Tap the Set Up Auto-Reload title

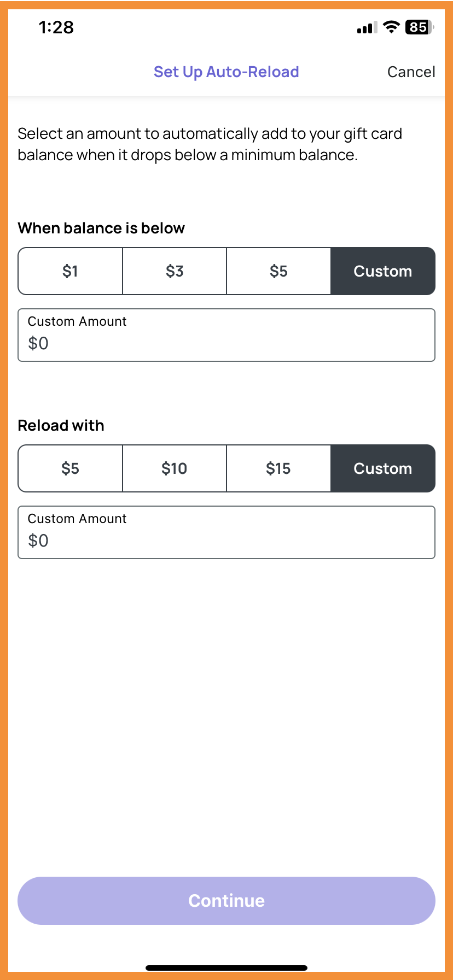[x=226, y=72]
